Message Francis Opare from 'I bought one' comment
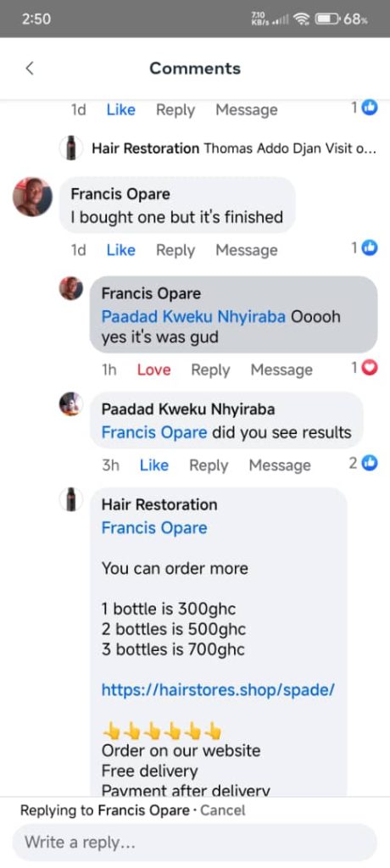Image resolution: width=390 pixels, height=868 pixels. click(x=247, y=250)
